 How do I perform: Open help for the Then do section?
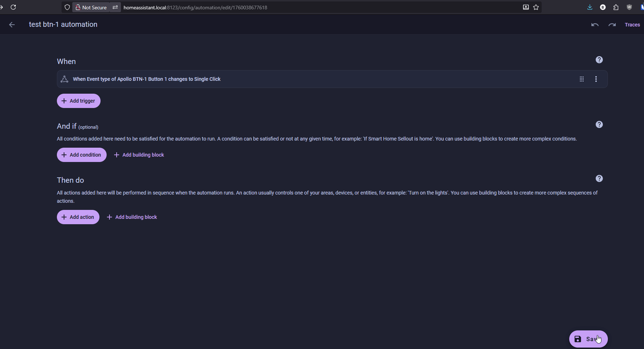coord(599,178)
